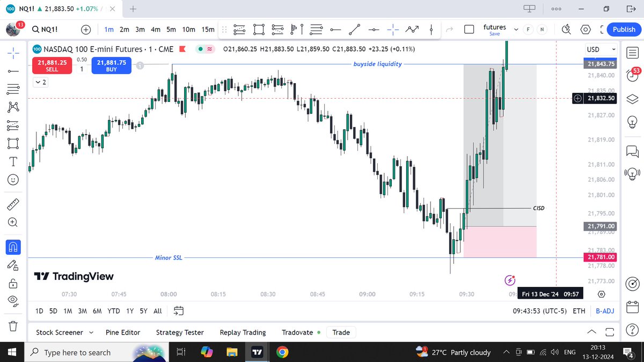The width and height of the screenshot is (644, 362).
Task: Expand the Stock Screener dropdown arrow
Action: [91, 333]
